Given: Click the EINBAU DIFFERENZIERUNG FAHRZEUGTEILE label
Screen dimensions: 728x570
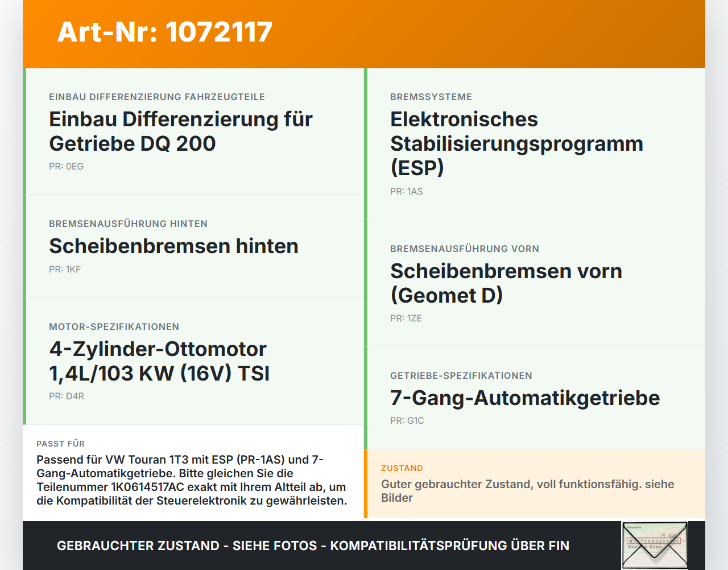Looking at the screenshot, I should tap(157, 97).
